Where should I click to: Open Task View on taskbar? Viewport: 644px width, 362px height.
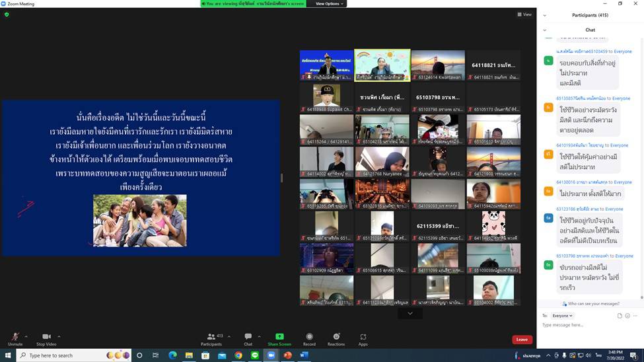click(155, 355)
